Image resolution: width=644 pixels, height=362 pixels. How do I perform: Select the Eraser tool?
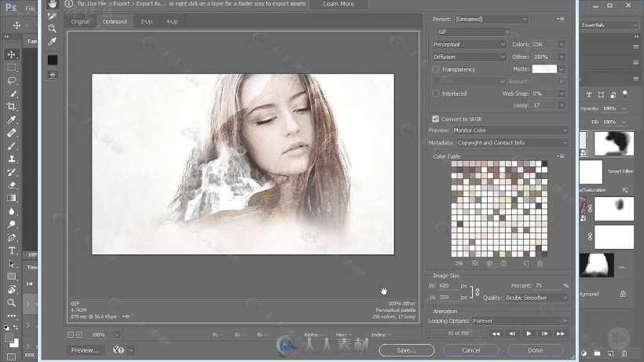(12, 185)
